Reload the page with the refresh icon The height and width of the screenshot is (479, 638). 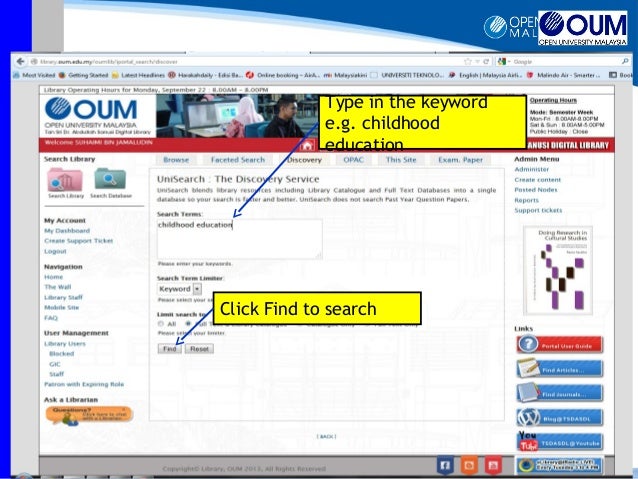point(486,61)
